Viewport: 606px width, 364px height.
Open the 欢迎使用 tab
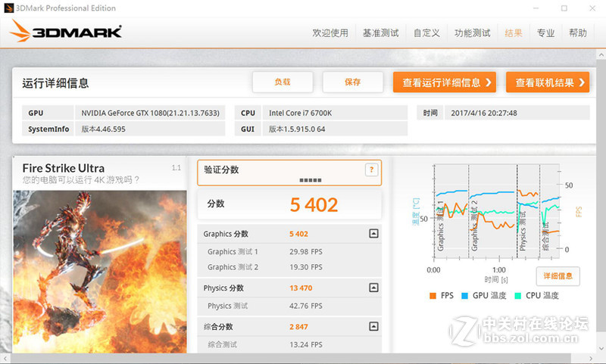pyautogui.click(x=330, y=33)
